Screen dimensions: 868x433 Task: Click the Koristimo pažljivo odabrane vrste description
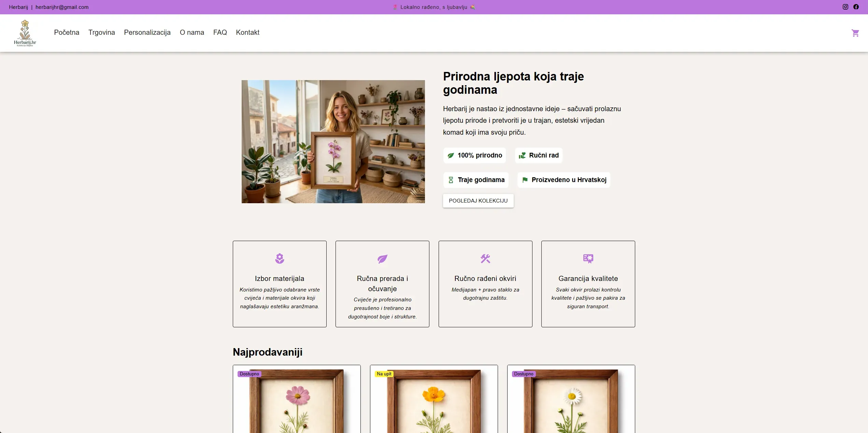tap(280, 298)
